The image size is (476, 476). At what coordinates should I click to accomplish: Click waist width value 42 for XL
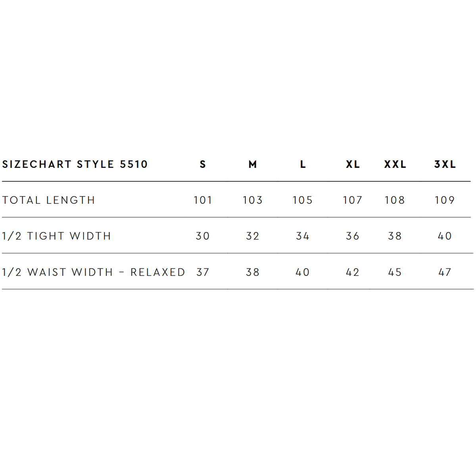[x=353, y=272]
